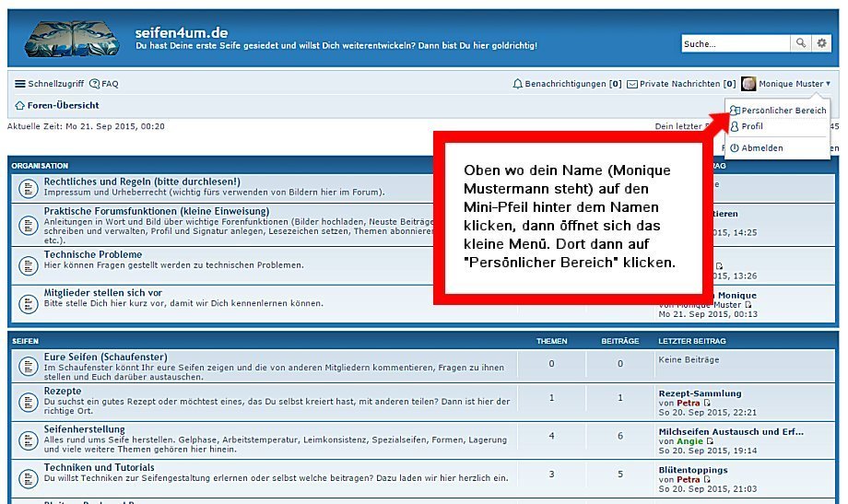Click the seifen4um.de site logo
Image resolution: width=848 pixels, height=504 pixels.
[72, 39]
